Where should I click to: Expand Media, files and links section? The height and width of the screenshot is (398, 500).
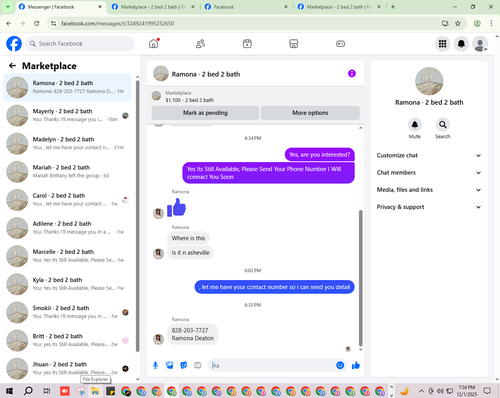coord(429,190)
